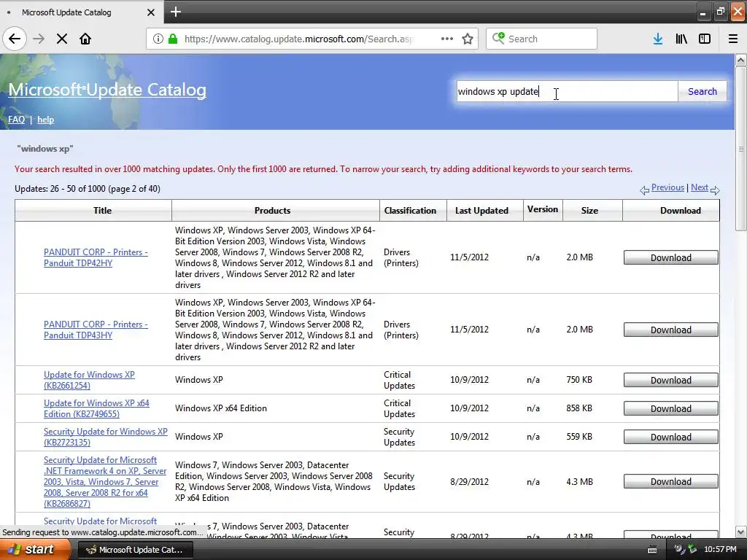Open the Windows start menu
747x560 pixels.
pyautogui.click(x=34, y=549)
